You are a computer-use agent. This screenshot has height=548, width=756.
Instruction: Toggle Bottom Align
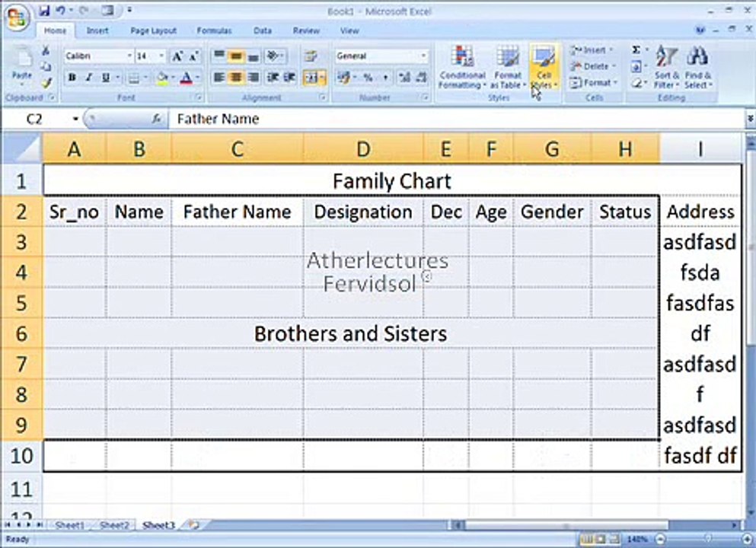tap(253, 56)
